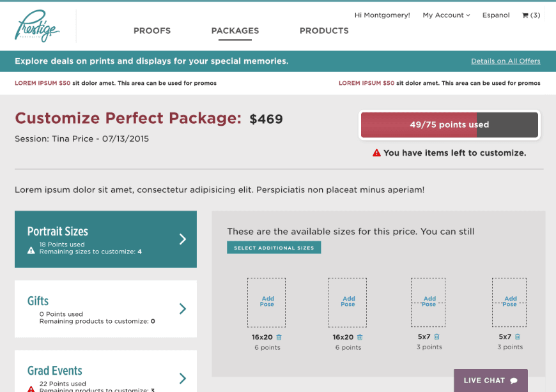Image resolution: width=556 pixels, height=392 pixels.
Task: Expand the My Account dropdown
Action: pos(446,15)
